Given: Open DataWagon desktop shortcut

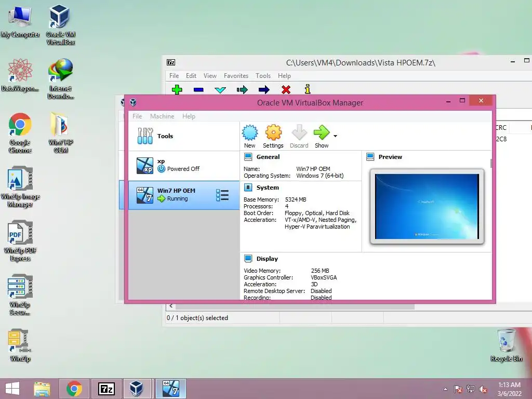Looking at the screenshot, I should tap(20, 75).
